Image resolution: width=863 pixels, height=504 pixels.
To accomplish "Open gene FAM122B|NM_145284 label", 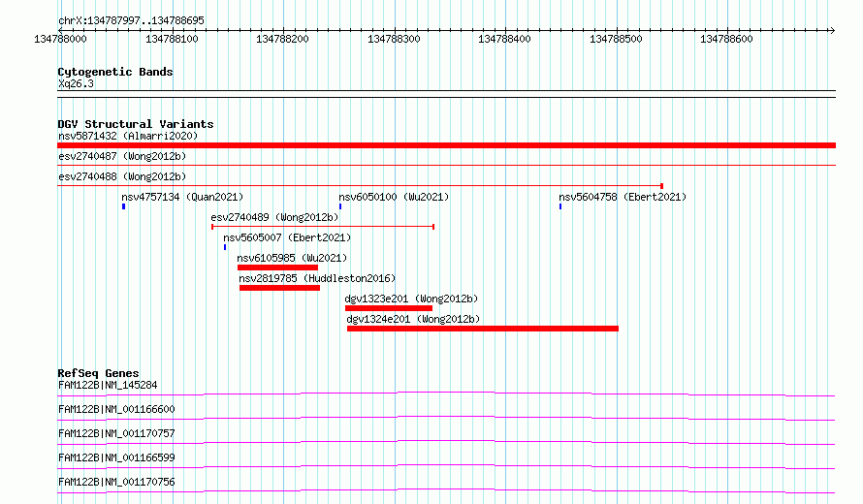I will click(108, 385).
